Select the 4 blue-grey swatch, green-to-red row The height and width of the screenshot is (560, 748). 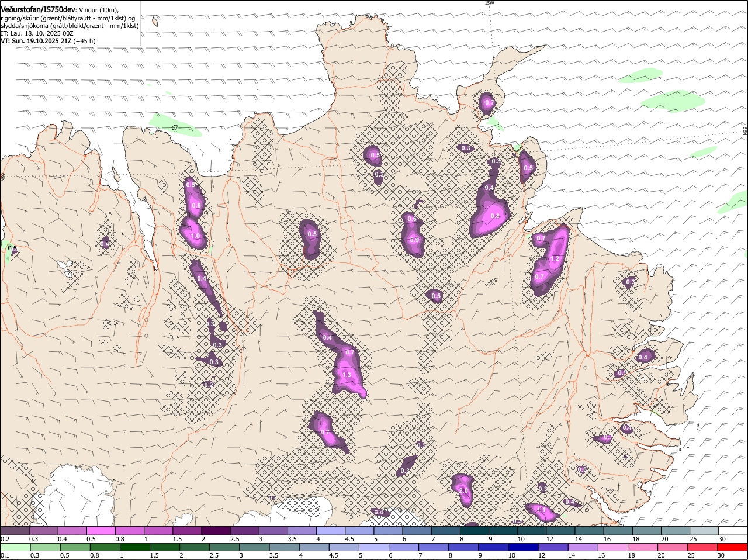314,548
